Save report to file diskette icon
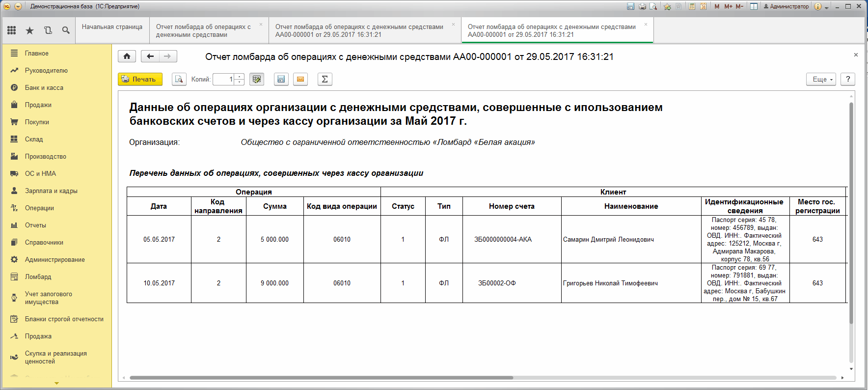868x390 pixels. (x=281, y=79)
